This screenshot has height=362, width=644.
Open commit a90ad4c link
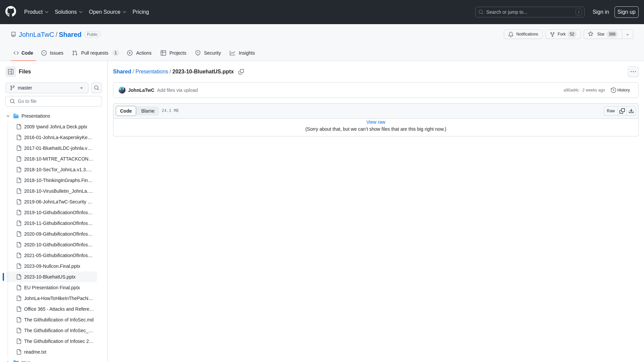(571, 90)
